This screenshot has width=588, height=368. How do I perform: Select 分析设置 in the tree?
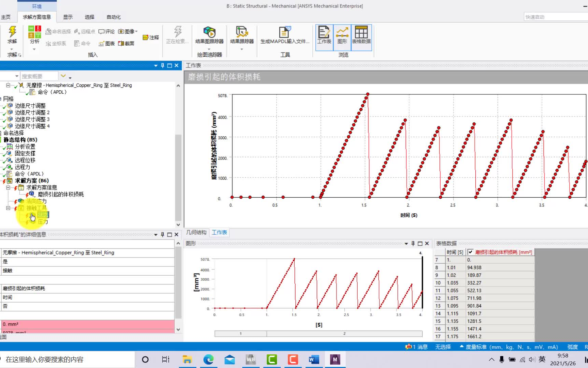coord(25,147)
